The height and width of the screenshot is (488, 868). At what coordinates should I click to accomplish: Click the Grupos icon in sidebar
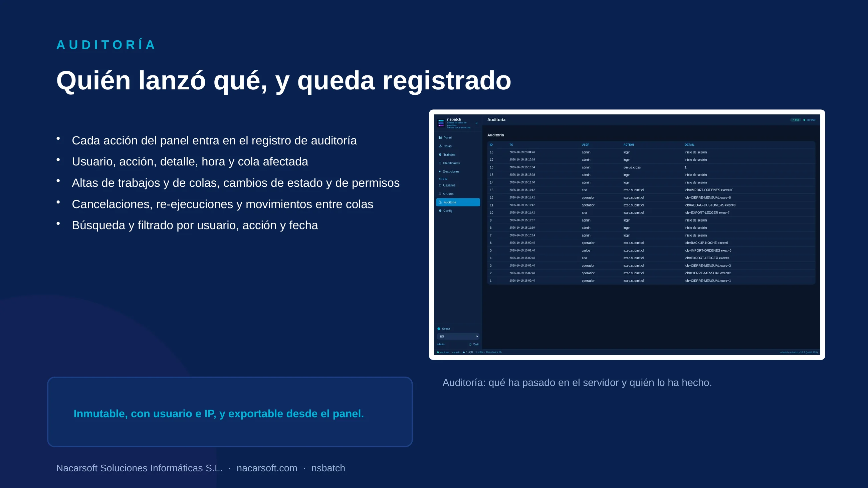440,194
